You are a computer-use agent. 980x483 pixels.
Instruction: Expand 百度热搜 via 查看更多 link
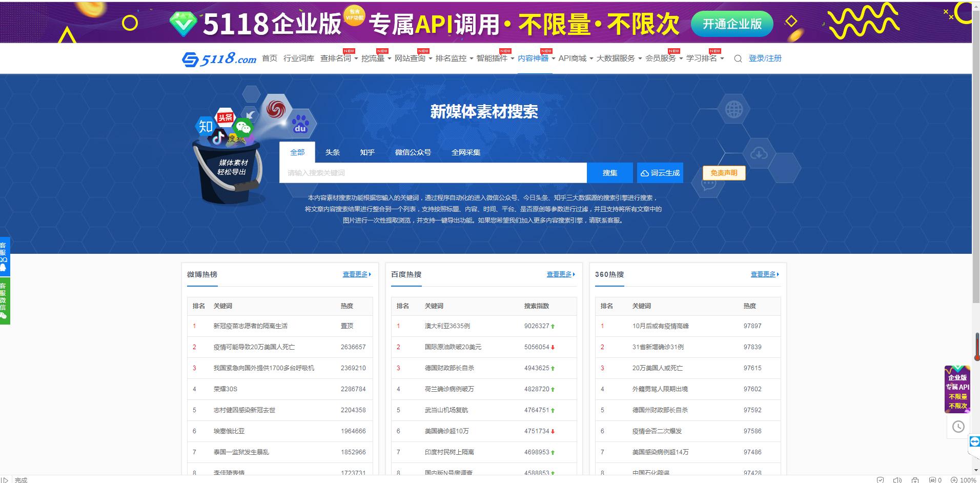pyautogui.click(x=561, y=274)
